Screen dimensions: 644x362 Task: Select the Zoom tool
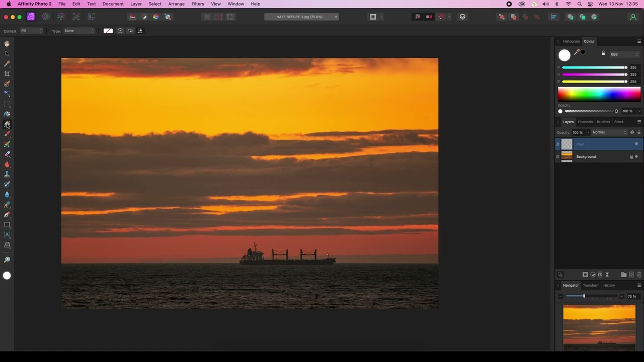pyautogui.click(x=7, y=260)
